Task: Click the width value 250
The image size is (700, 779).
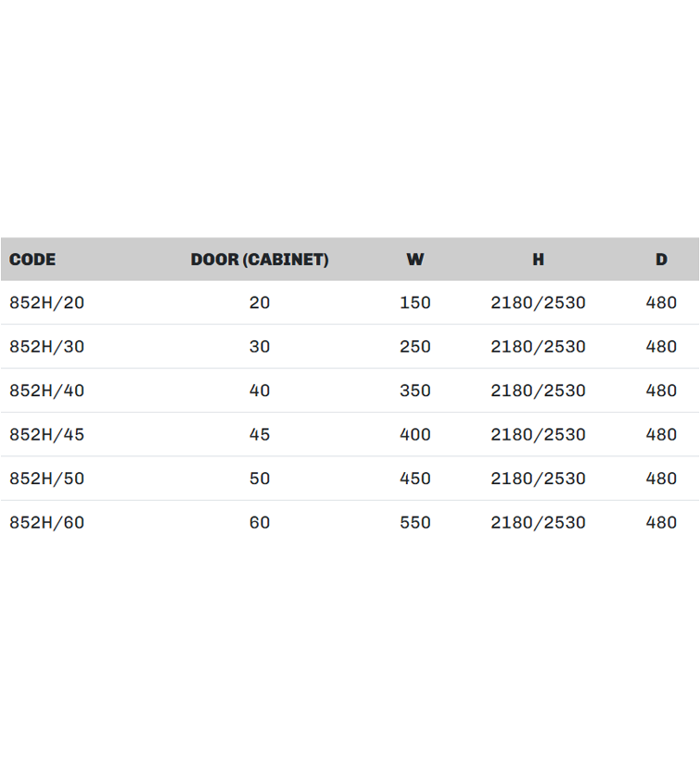Action: click(415, 347)
